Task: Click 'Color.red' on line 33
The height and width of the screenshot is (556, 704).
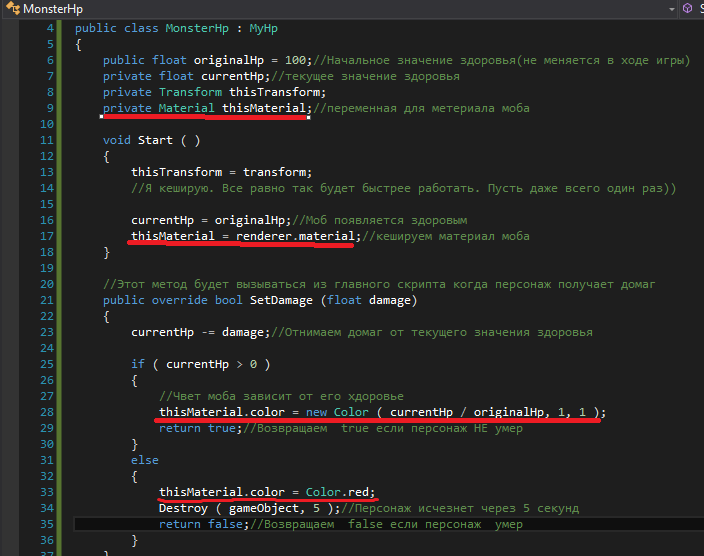Action: 337,492
